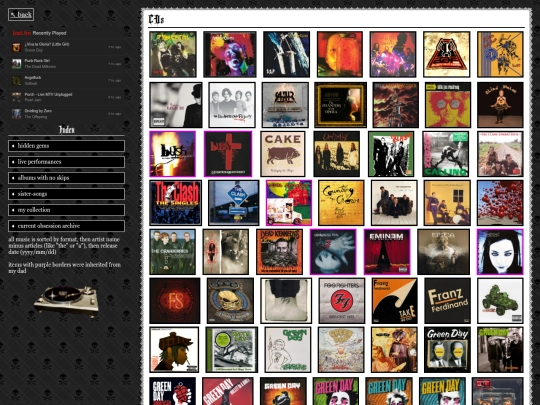540x405 pixels.
Task: Select the Foo Fighters Greatest Hits cover
Action: coord(342,301)
